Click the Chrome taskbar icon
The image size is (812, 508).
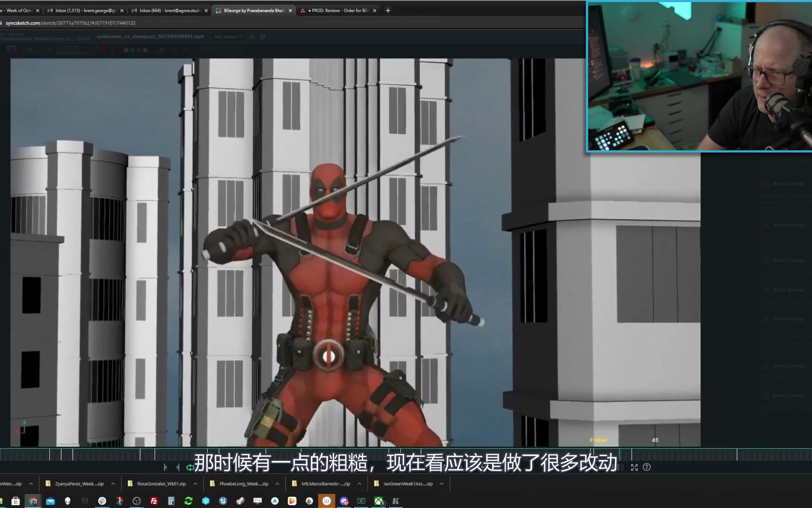33,501
